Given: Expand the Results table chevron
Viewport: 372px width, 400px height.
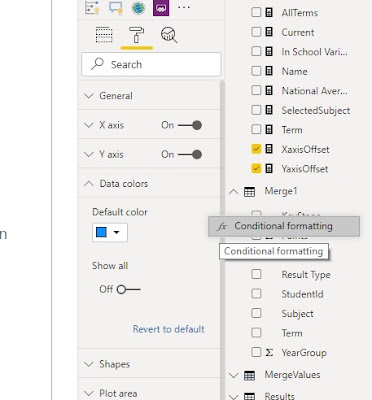Looking at the screenshot, I should click(234, 397).
